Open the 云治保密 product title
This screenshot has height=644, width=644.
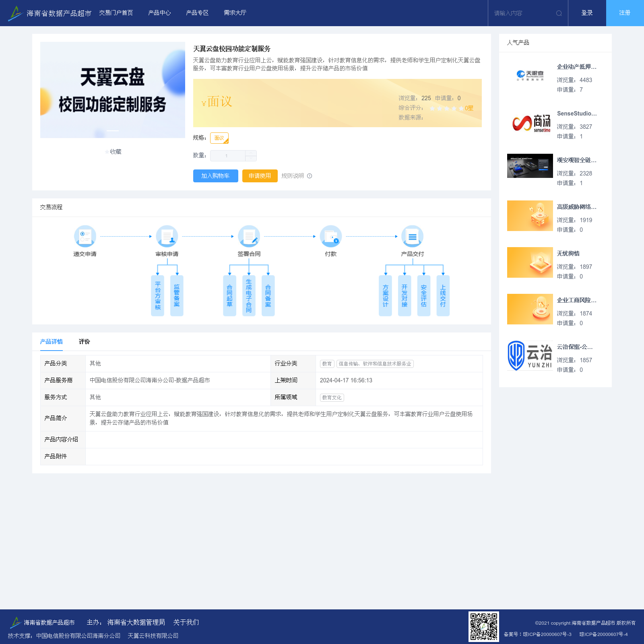click(575, 347)
